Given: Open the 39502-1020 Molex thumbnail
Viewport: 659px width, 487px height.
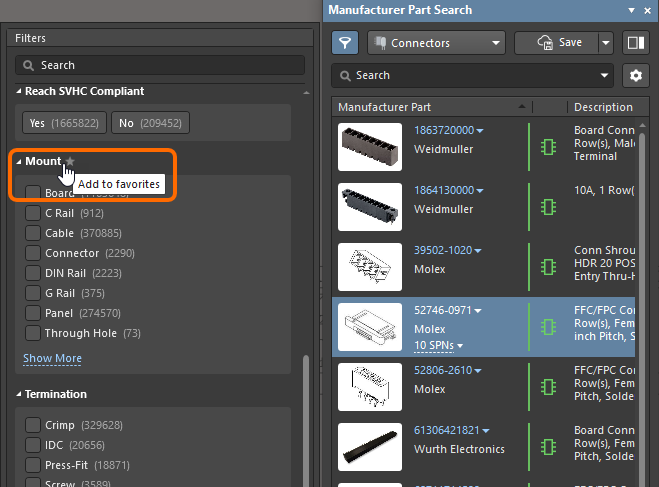Looking at the screenshot, I should pyautogui.click(x=370, y=267).
